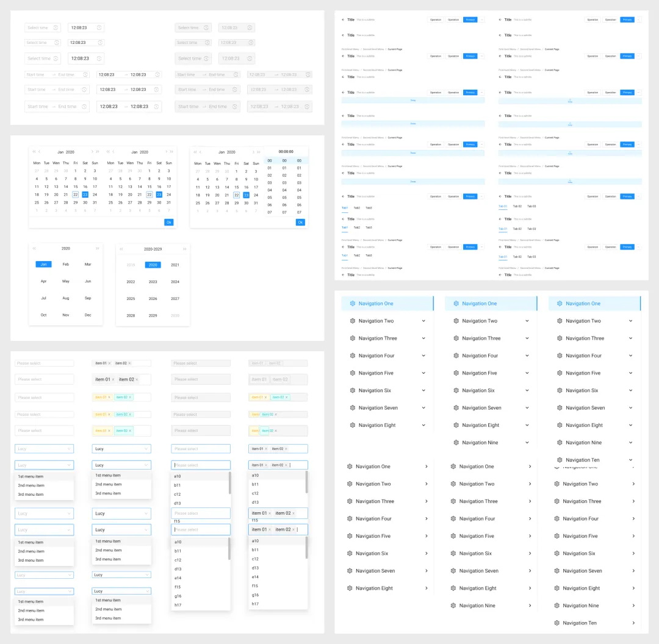659x644 pixels.
Task: Go to previous year in month picker
Action: pos(34,248)
